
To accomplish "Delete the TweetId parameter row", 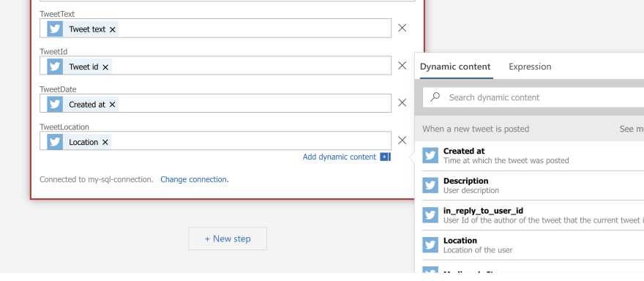I will tap(402, 65).
